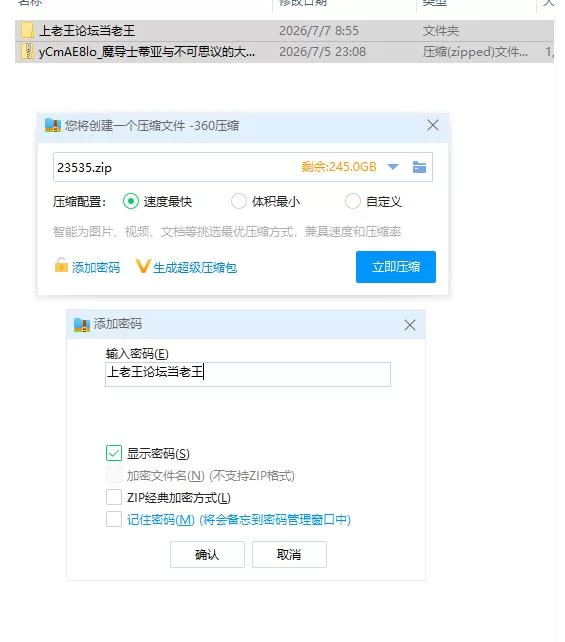
Task: Click the 输入密码(E) password input field
Action: click(x=248, y=374)
